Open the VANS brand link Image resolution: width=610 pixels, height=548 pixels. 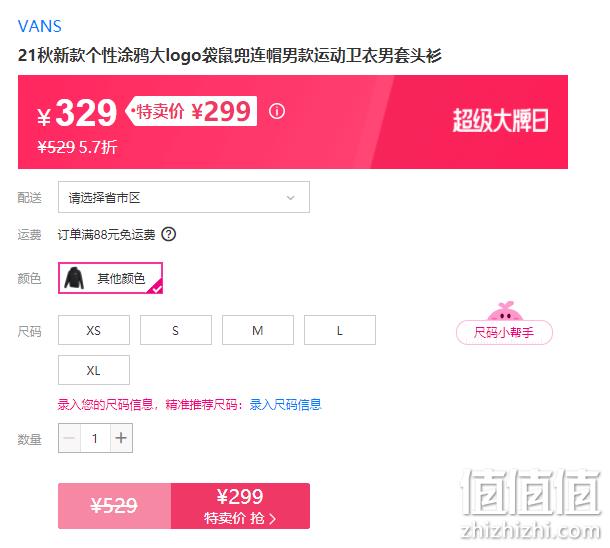pos(40,26)
